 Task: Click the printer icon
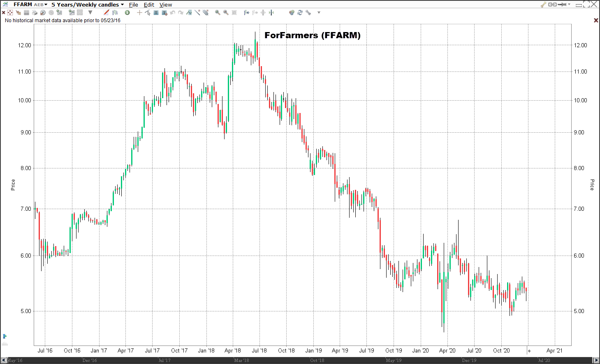35,13
